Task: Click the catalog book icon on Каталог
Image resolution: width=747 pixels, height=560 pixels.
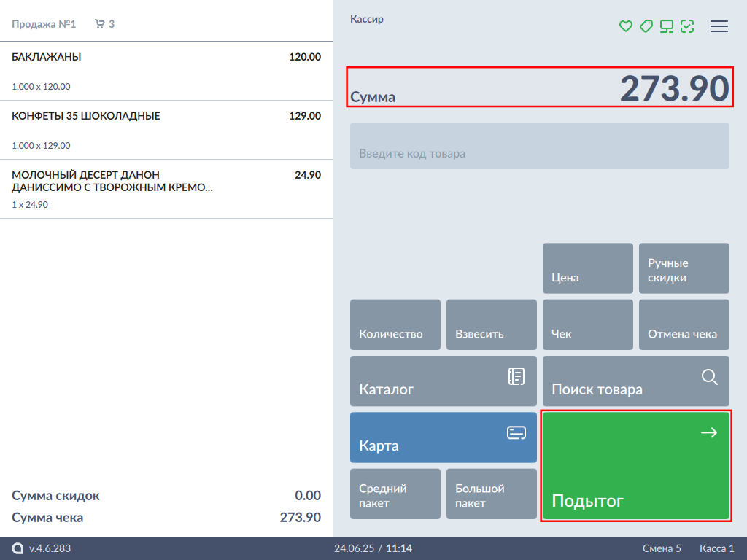Action: click(x=516, y=376)
